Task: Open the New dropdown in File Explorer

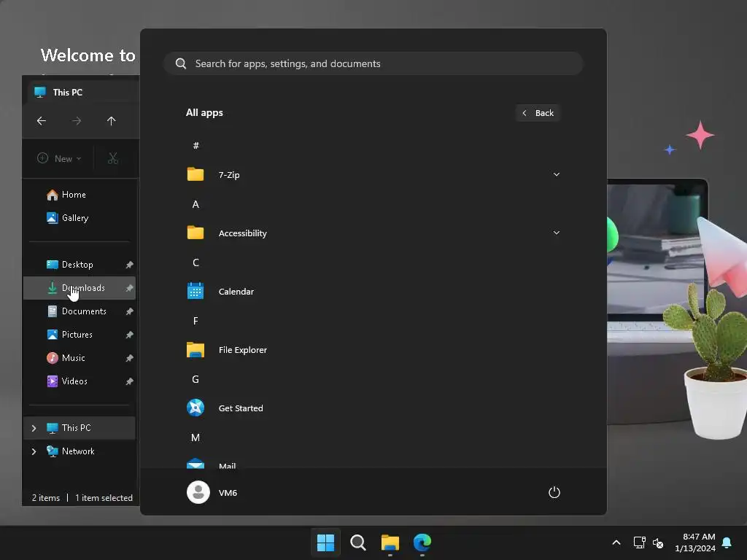Action: click(x=60, y=158)
